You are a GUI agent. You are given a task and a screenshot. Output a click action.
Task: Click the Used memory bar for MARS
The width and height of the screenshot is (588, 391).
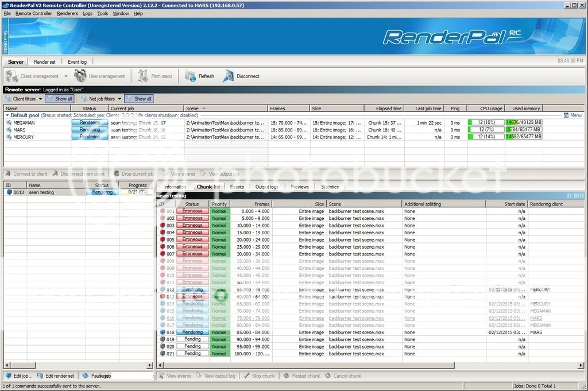coord(524,130)
